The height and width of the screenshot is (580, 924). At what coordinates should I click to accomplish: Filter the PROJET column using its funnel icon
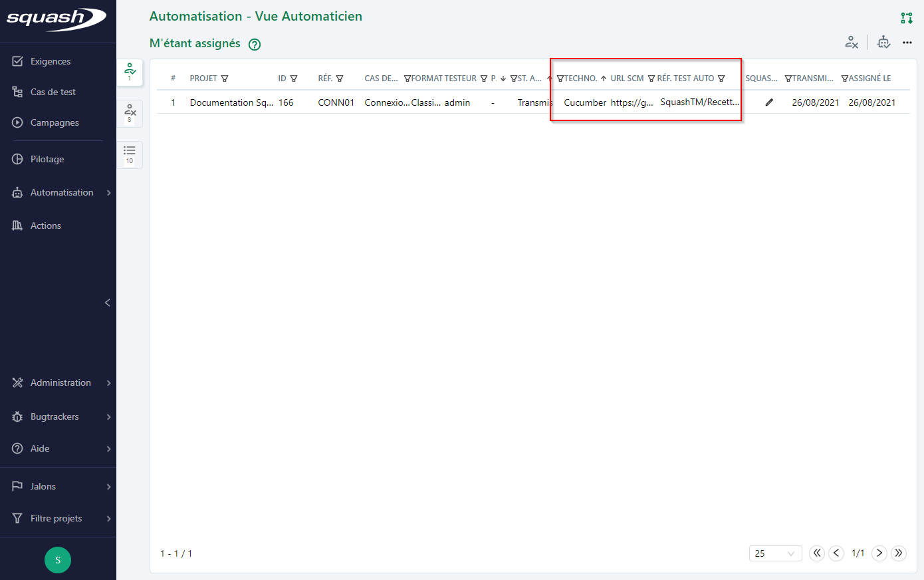pos(225,78)
